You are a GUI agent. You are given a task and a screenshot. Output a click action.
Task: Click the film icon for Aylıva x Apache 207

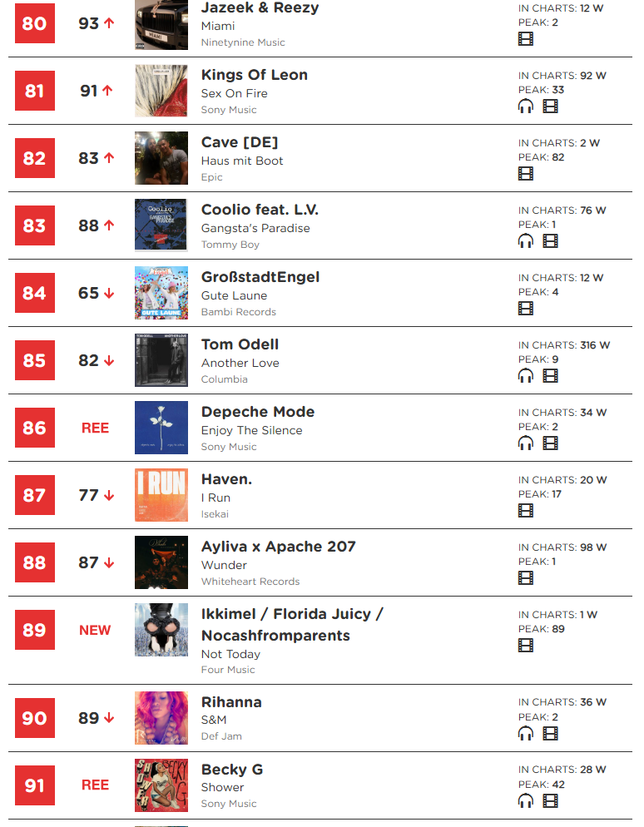(x=526, y=577)
